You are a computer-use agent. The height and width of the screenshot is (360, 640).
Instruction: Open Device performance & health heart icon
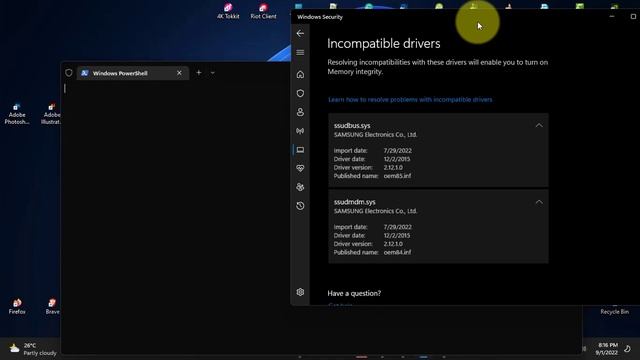point(300,168)
